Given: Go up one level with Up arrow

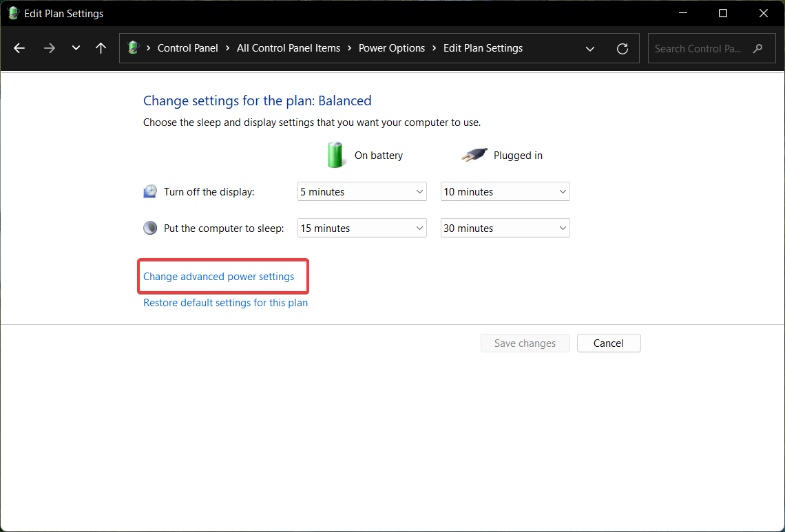Looking at the screenshot, I should coord(101,48).
